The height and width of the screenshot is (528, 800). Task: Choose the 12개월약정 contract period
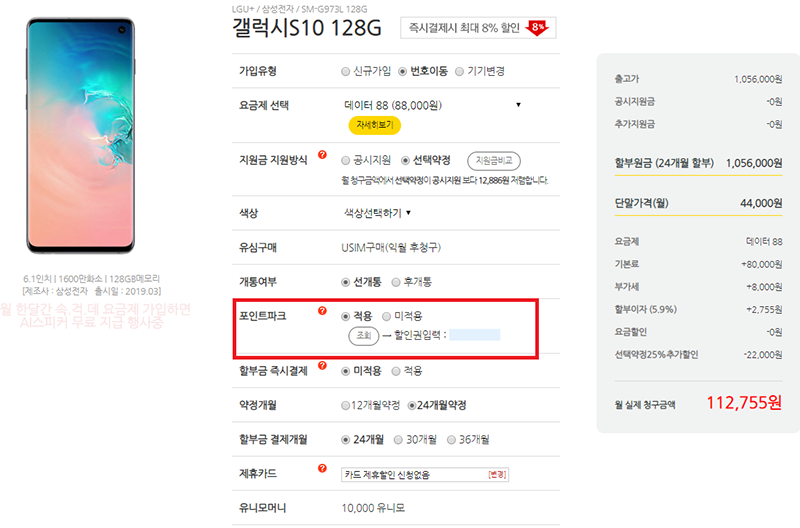346,405
